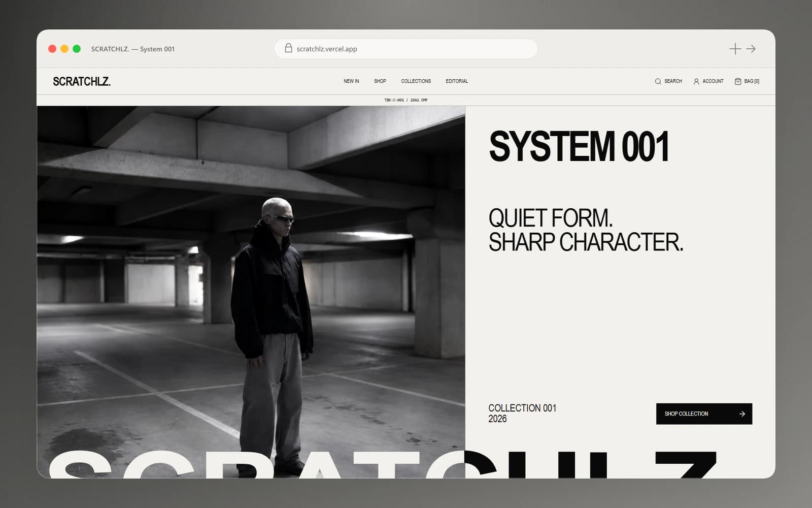Click the ACCOUNT label
The width and height of the screenshot is (812, 508).
713,81
